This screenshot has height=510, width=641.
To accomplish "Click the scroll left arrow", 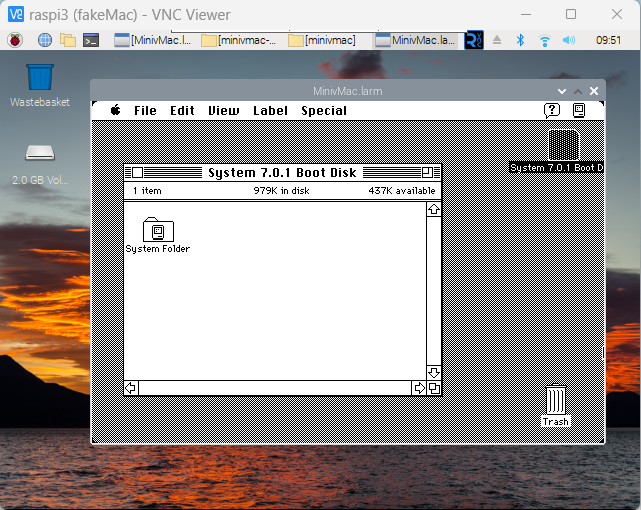I will coord(131,388).
